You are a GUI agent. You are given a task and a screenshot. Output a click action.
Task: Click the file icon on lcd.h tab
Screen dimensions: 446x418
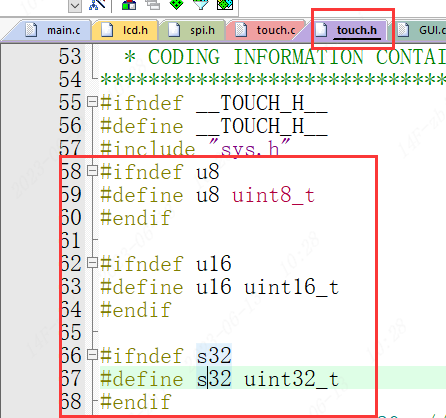pos(107,30)
